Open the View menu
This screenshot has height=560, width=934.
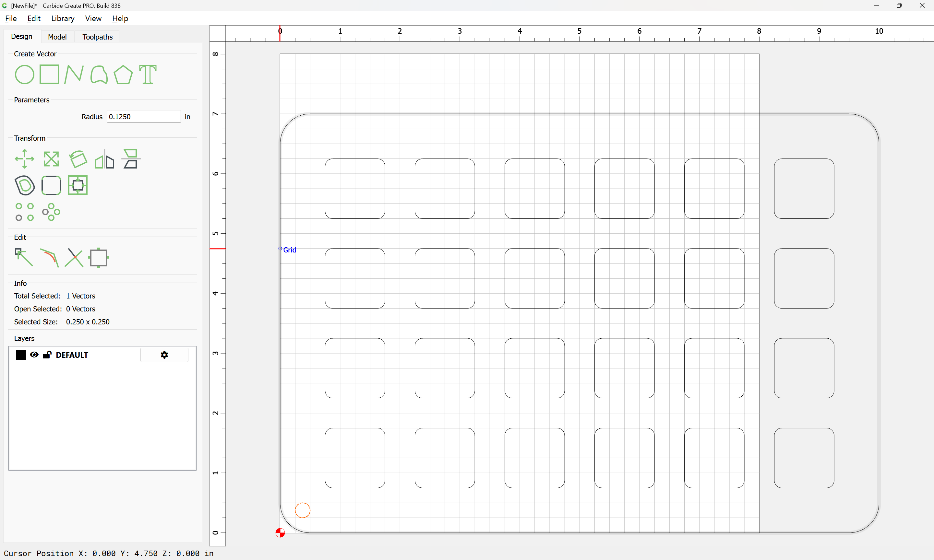tap(93, 18)
